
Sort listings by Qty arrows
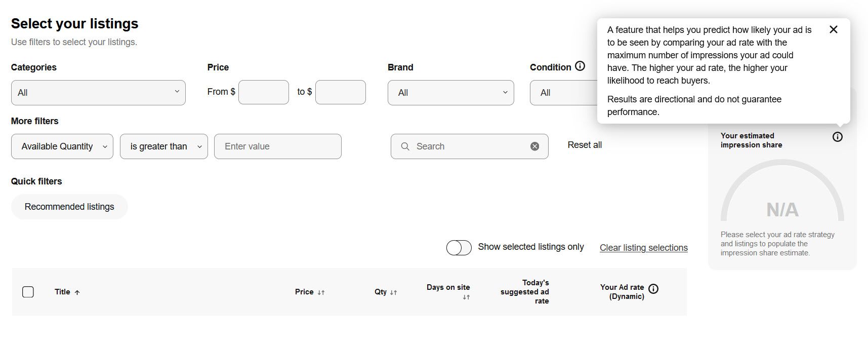pos(393,292)
